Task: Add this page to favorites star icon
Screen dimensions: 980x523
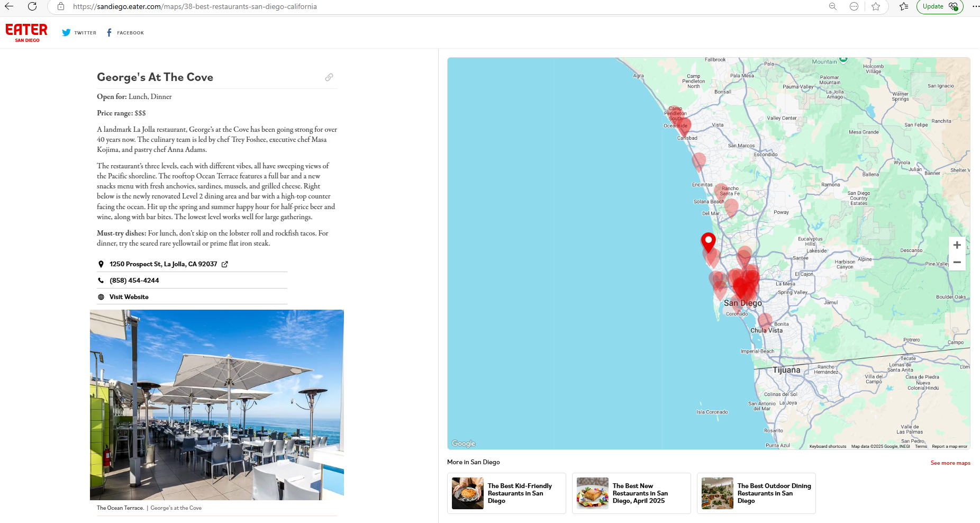Action: point(876,6)
